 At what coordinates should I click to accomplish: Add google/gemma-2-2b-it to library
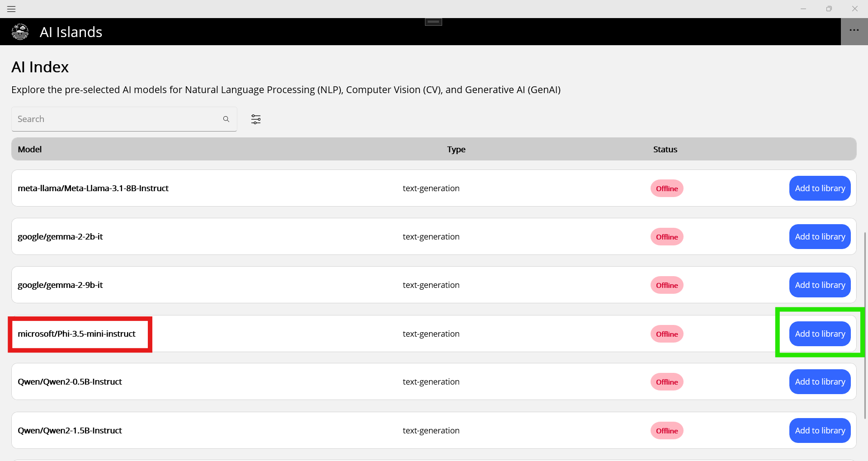click(x=820, y=236)
